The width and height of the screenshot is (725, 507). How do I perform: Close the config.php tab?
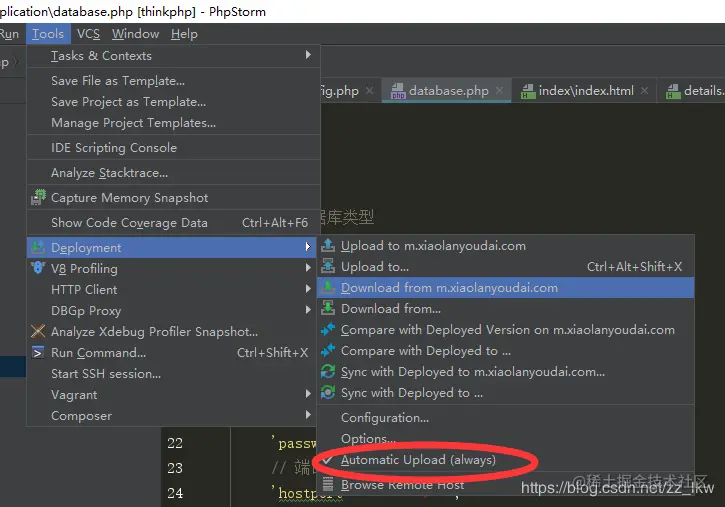369,91
